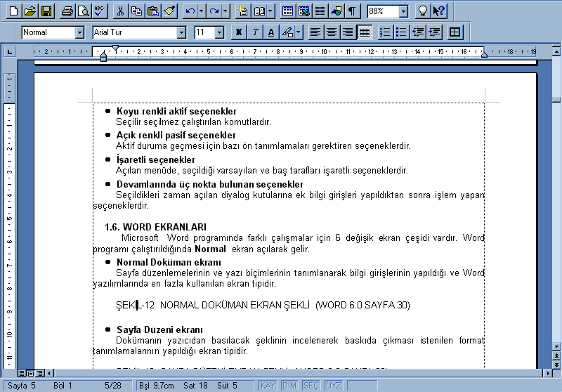Toggle the SEÇ selection mode indicator

[311, 386]
